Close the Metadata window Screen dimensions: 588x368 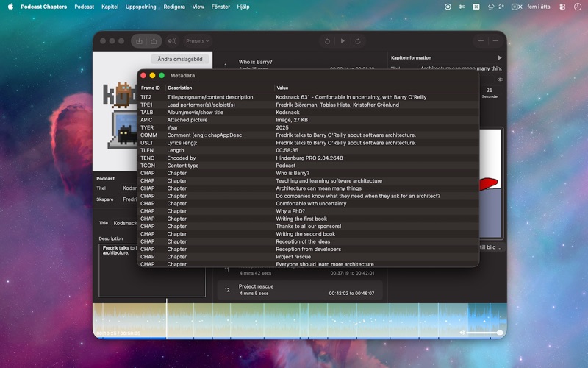point(143,76)
